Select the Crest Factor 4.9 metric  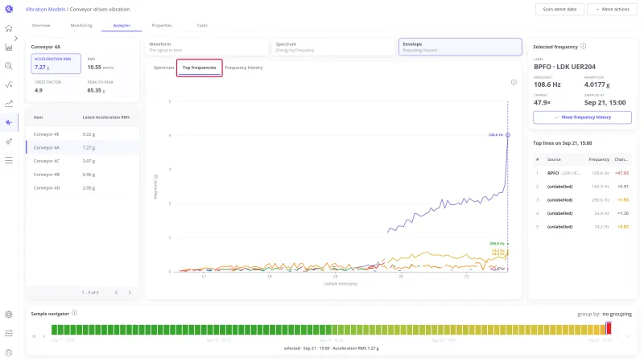(56, 87)
